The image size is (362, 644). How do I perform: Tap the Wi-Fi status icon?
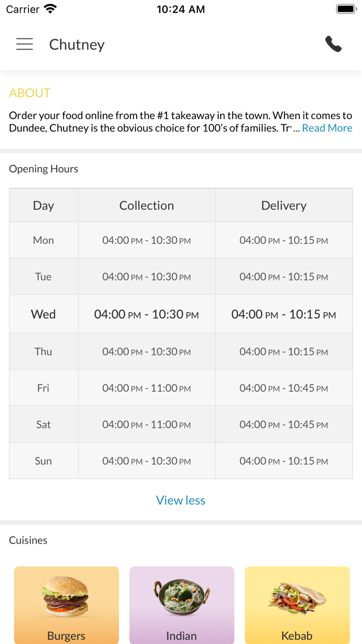click(x=50, y=9)
